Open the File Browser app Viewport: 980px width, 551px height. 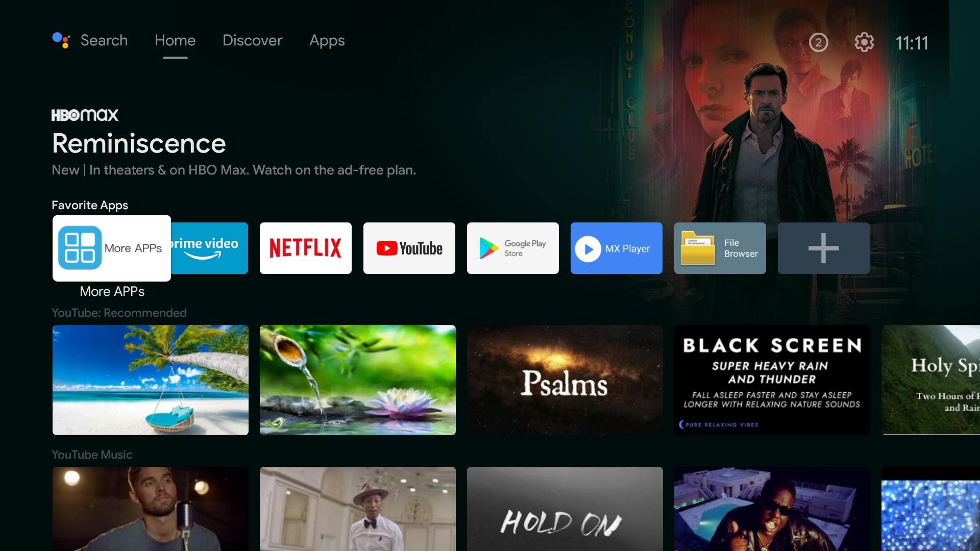coord(720,248)
